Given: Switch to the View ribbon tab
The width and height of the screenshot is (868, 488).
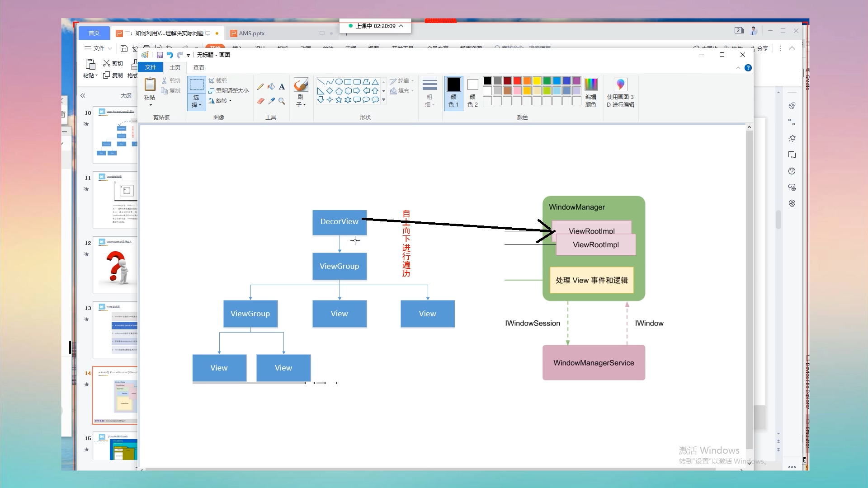Looking at the screenshot, I should coord(198,67).
